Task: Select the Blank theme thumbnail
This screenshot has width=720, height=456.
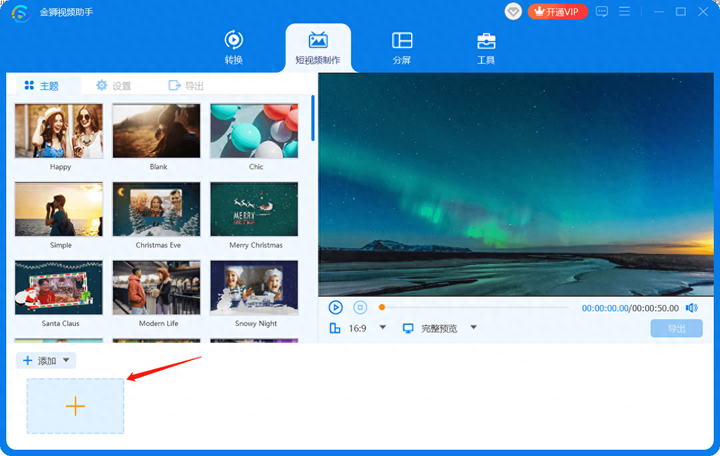Action: point(157,131)
